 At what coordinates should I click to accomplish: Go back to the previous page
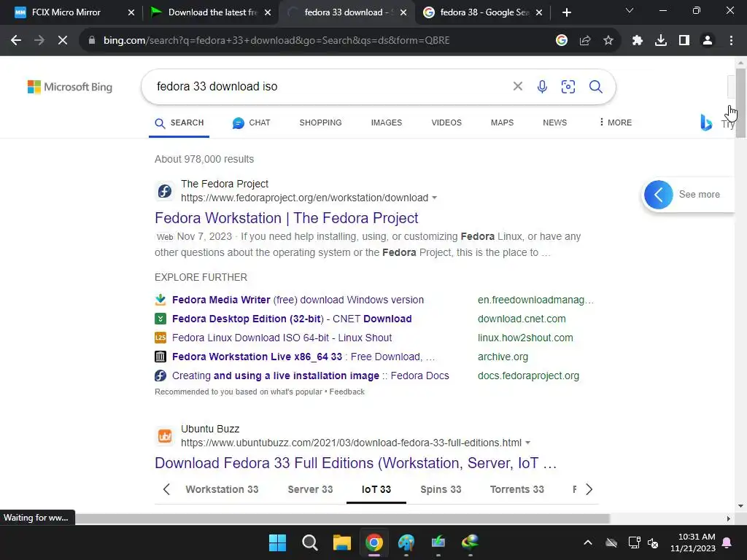(x=16, y=41)
